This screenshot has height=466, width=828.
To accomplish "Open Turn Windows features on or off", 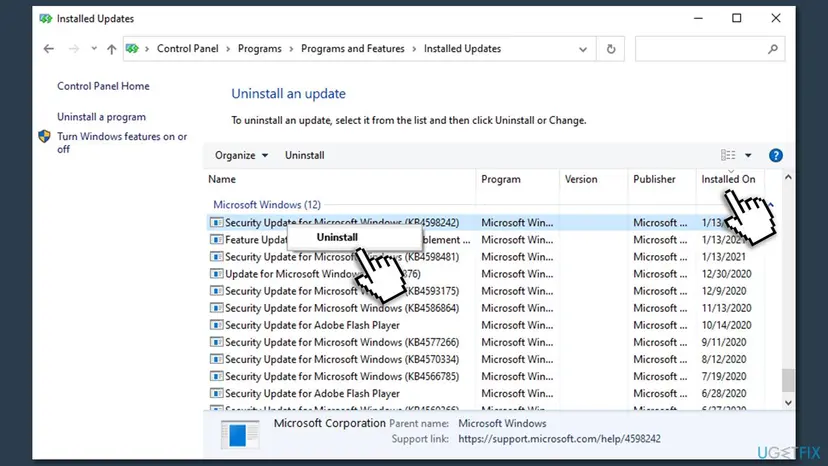I will click(122, 143).
